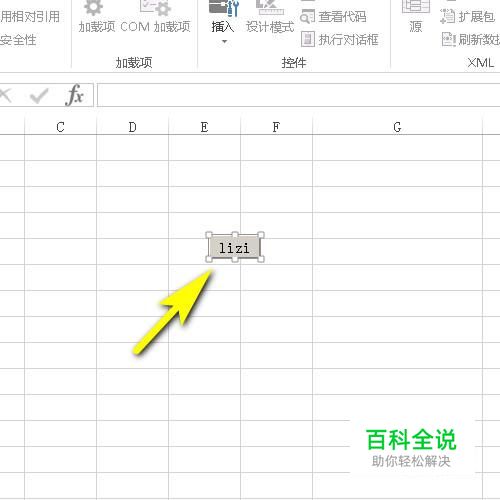500x500 pixels.
Task: Click the 加载项 group label
Action: [134, 63]
